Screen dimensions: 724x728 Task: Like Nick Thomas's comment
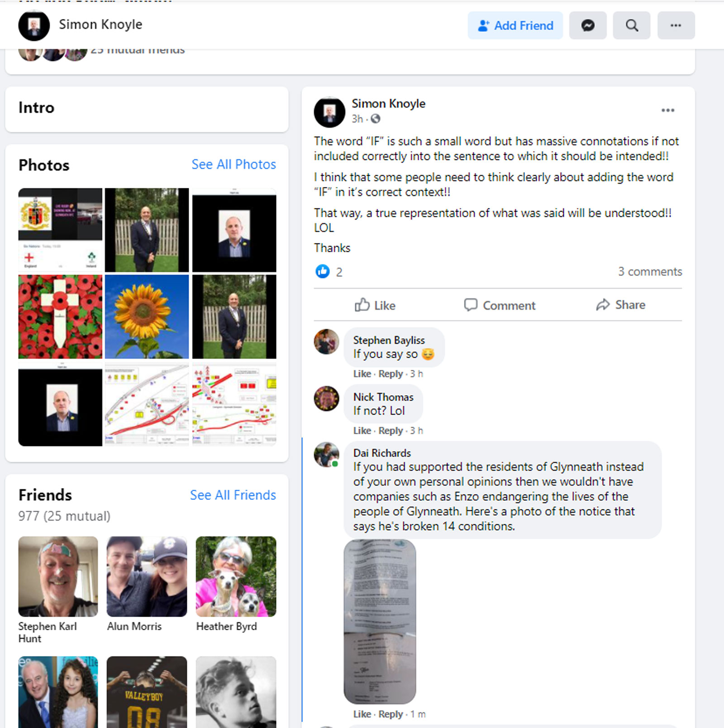pos(362,431)
